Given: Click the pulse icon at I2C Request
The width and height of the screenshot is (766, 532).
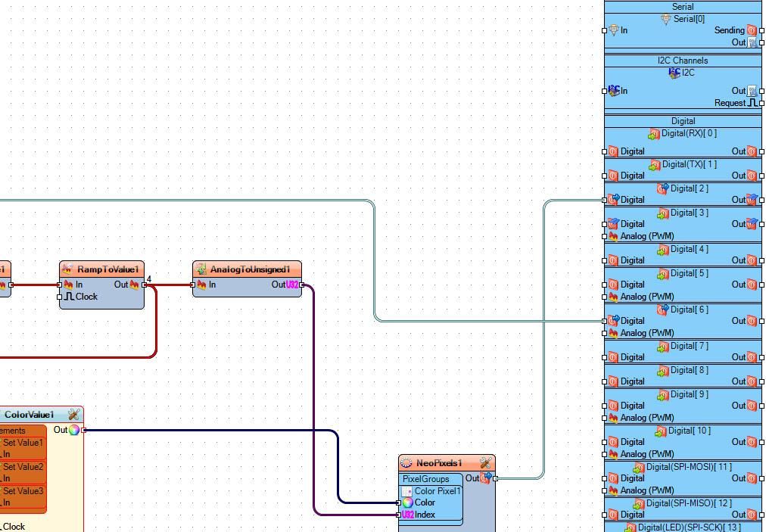Looking at the screenshot, I should 752,103.
